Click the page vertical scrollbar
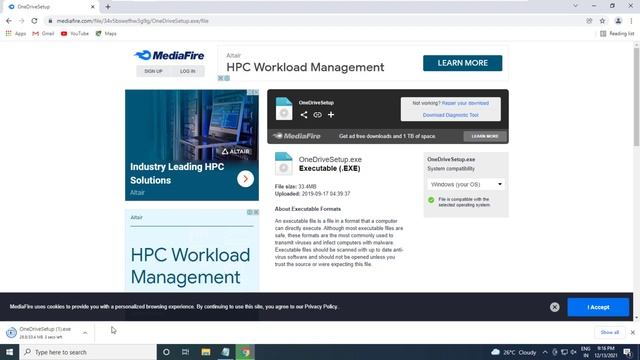Screen dimensions: 640x360 point(636,96)
